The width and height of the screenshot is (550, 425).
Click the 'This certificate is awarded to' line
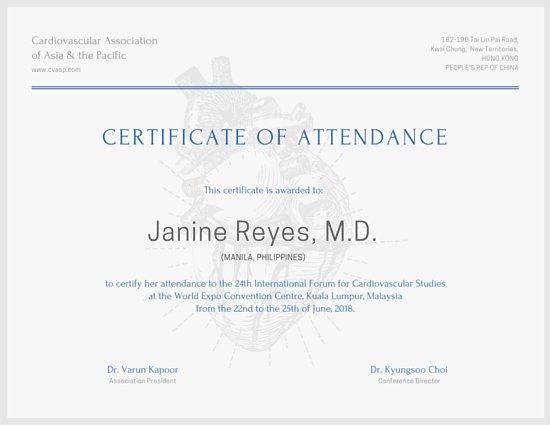coord(263,190)
